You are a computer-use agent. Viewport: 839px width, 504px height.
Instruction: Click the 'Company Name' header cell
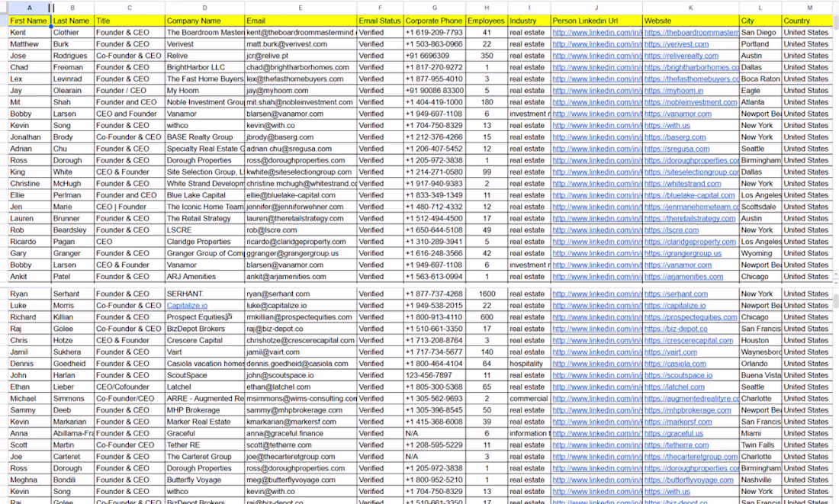[205, 21]
